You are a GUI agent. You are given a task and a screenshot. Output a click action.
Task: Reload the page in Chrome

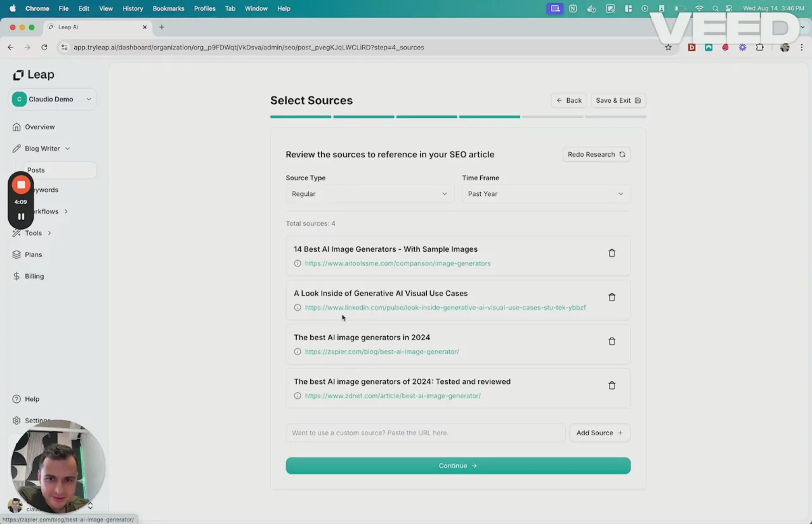pos(44,48)
